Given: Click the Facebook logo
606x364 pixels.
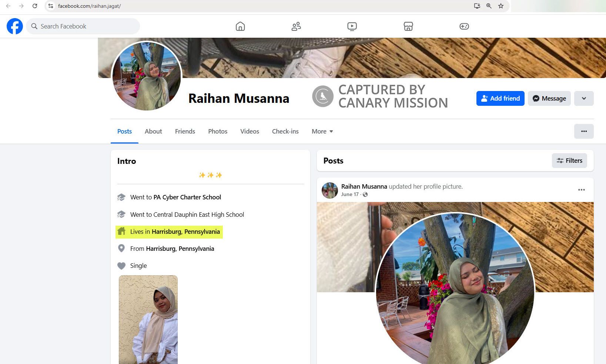Looking at the screenshot, I should pyautogui.click(x=14, y=26).
